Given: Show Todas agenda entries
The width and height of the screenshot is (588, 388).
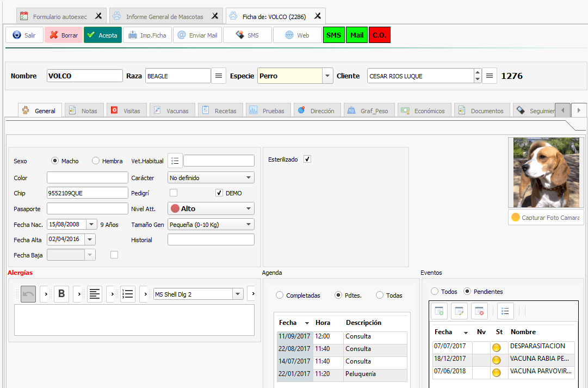Looking at the screenshot, I should (x=380, y=295).
